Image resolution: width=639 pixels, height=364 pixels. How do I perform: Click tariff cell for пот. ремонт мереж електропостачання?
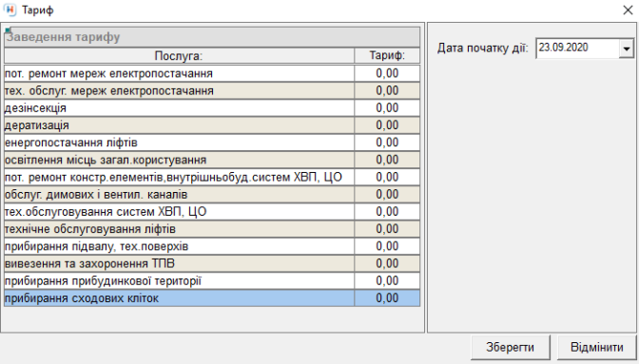point(387,73)
